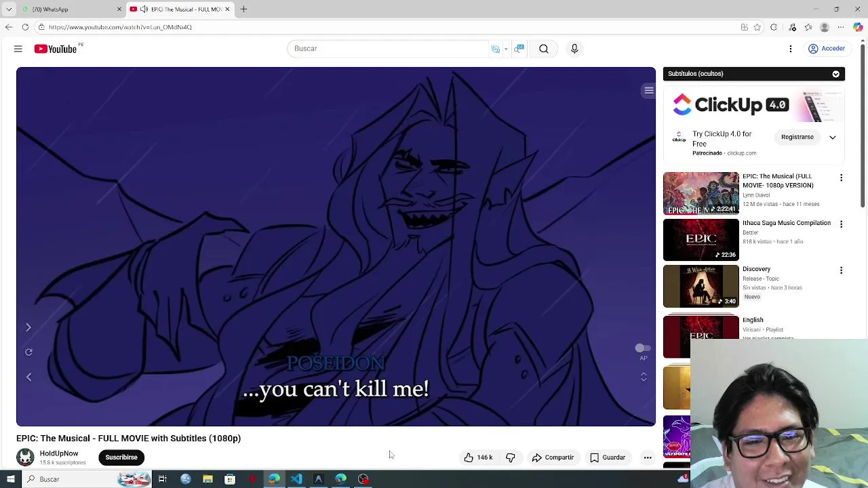Start voice search with the microphone
The width and height of the screenshot is (868, 488).
(x=574, y=49)
